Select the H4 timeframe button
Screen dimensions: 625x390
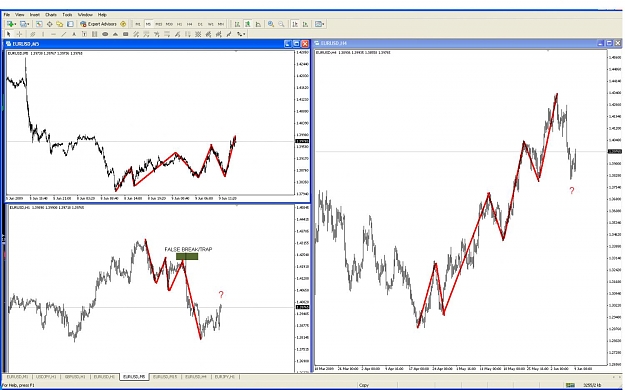pyautogui.click(x=189, y=24)
